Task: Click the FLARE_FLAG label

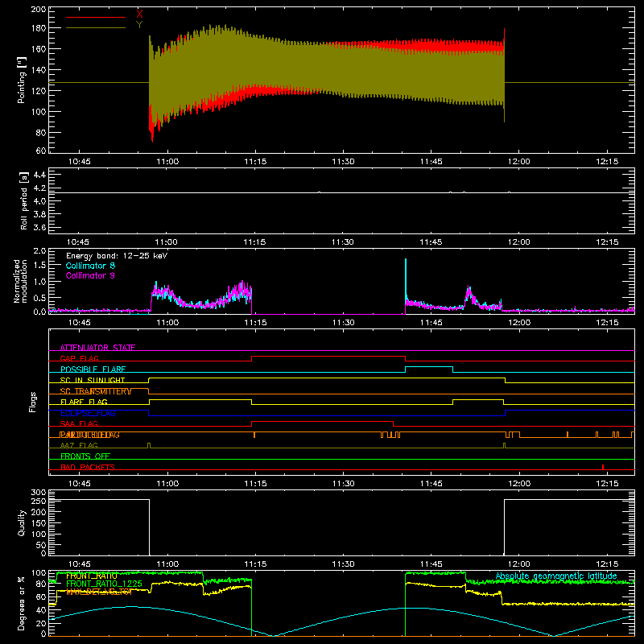Action: pos(84,402)
